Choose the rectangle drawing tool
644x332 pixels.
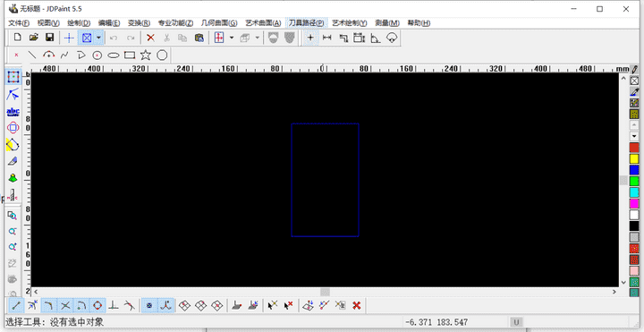click(130, 55)
